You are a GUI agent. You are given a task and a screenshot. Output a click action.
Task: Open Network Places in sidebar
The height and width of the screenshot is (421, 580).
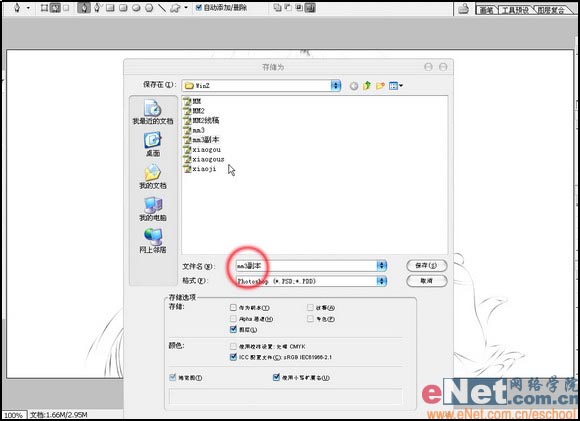click(x=153, y=241)
